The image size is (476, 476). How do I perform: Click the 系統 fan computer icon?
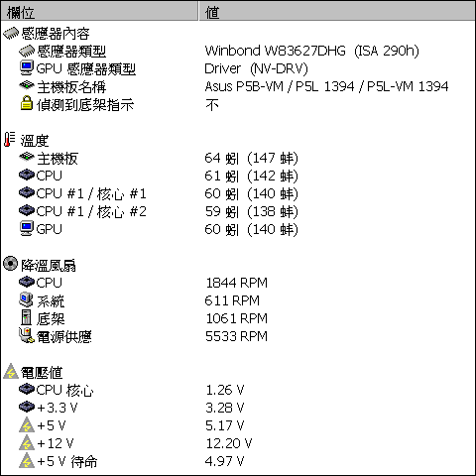[x=27, y=299]
